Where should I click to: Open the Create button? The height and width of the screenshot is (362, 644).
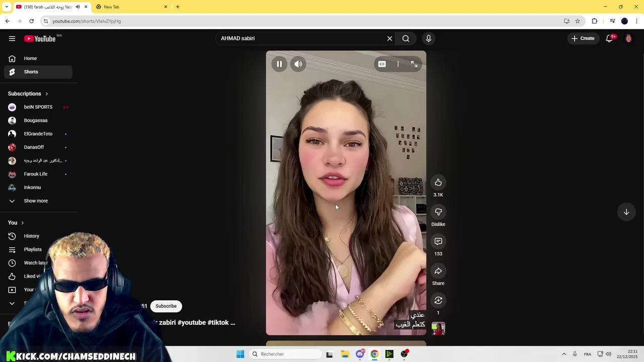point(583,38)
